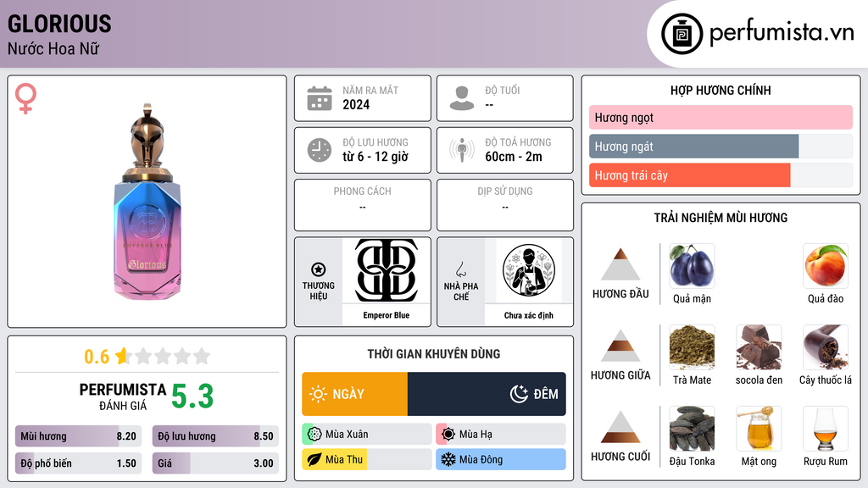Click the Giá 3.00 score bar
Image resolution: width=868 pixels, height=488 pixels.
[216, 463]
